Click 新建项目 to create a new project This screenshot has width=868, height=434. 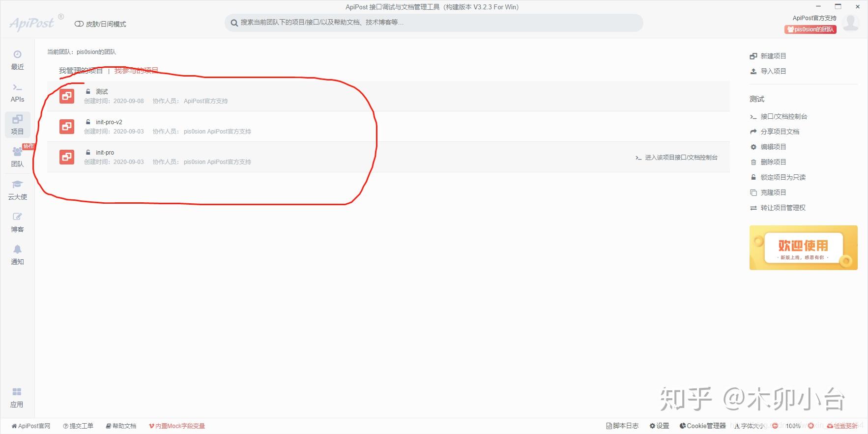click(768, 56)
